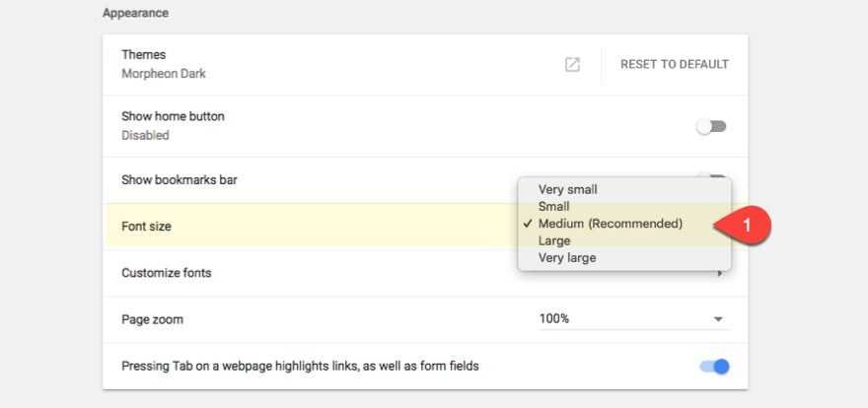The image size is (868, 408).
Task: Click the Appearance section heading
Action: pos(135,14)
